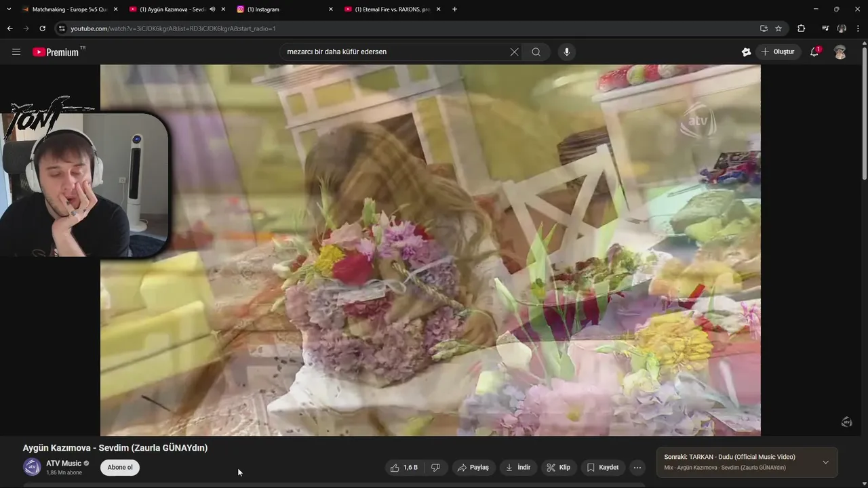Install app icon in address bar
The image size is (868, 488).
[764, 28]
